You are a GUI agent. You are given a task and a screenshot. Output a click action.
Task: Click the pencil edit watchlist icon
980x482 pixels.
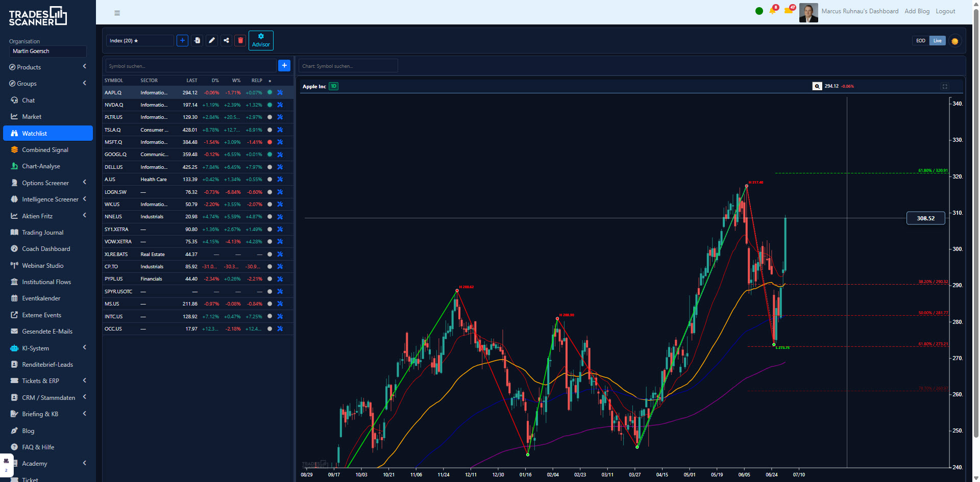tap(212, 40)
